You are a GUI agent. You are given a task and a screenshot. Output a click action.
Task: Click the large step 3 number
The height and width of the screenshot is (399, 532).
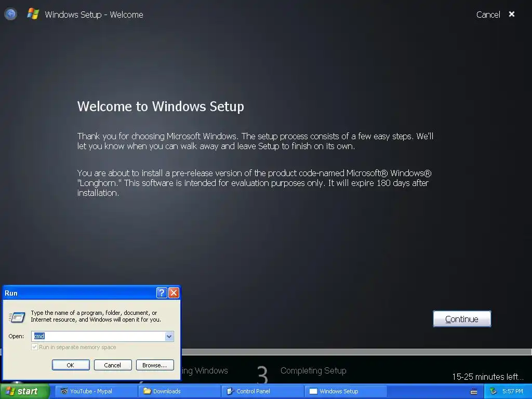coord(262,375)
